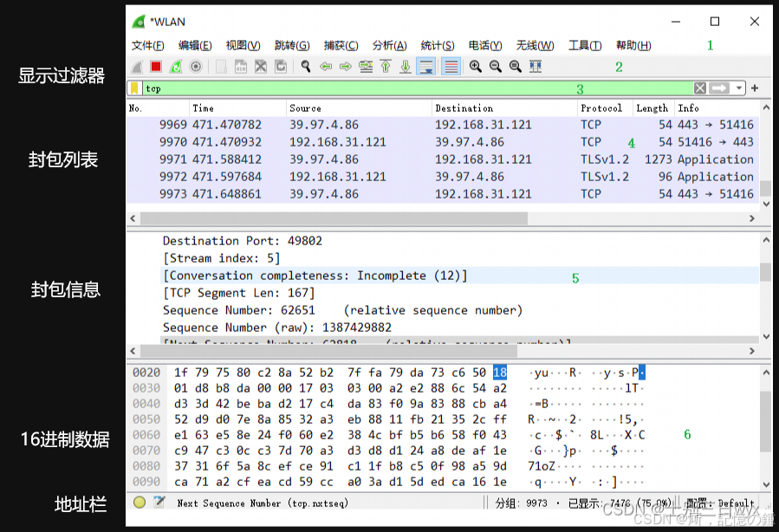Screen dimensions: 779x532
Task: Clear the display filter
Action: 700,88
